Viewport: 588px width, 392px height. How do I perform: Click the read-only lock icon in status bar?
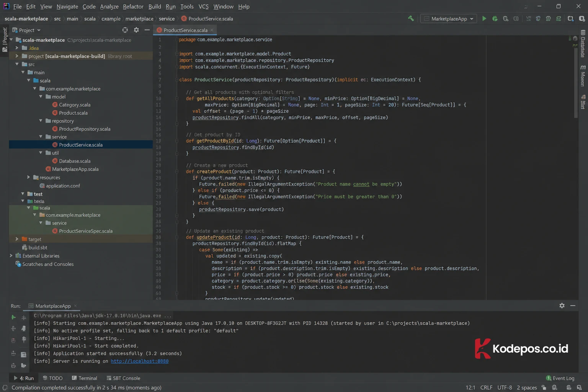point(544,387)
